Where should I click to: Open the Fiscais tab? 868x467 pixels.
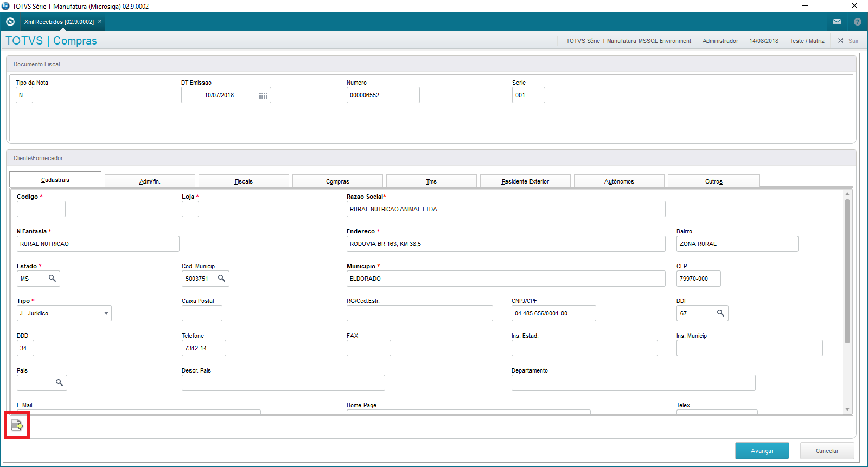point(244,181)
